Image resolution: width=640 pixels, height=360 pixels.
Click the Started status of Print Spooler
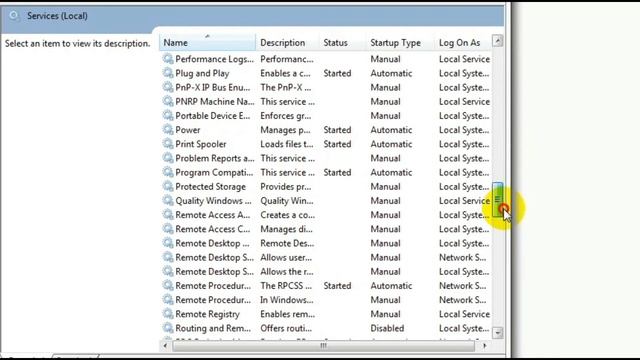[x=337, y=144]
